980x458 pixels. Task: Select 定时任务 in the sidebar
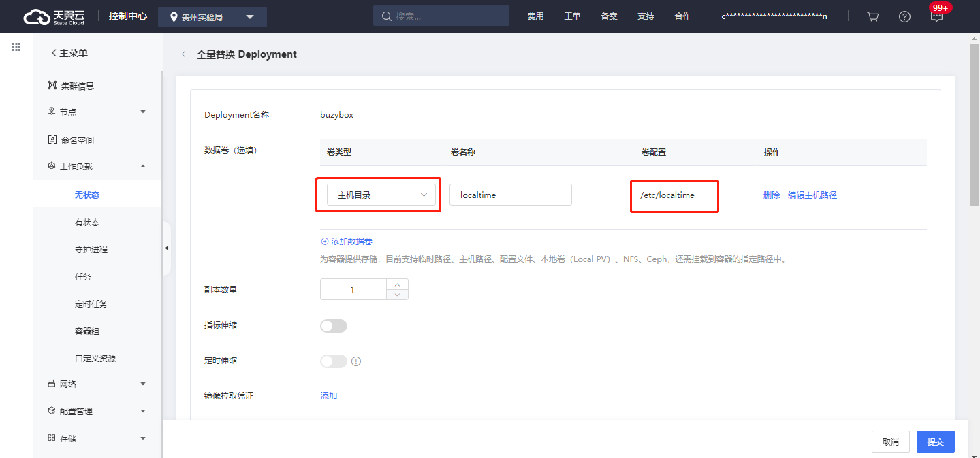point(91,304)
